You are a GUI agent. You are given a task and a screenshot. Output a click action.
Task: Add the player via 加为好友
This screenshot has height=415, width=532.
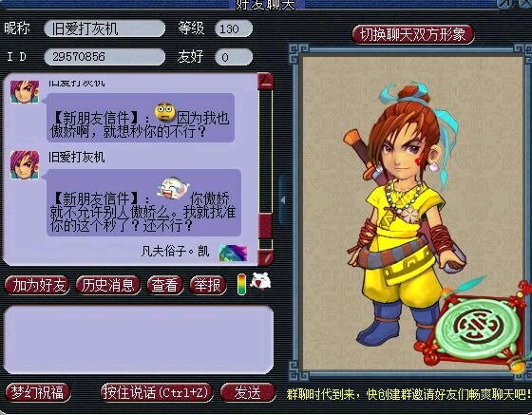[38, 285]
